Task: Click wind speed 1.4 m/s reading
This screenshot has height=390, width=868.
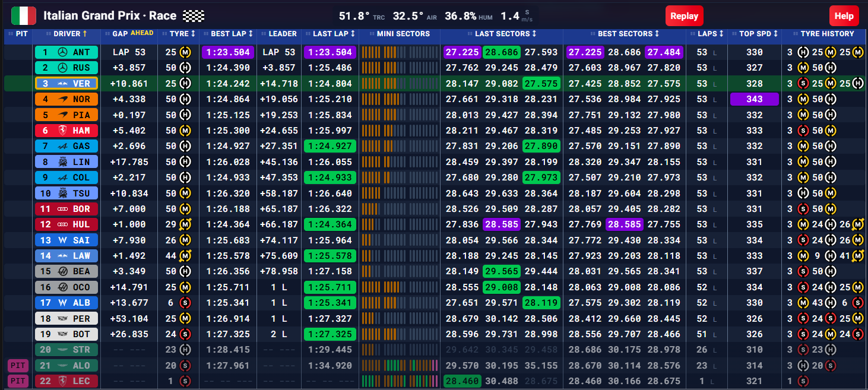Action: click(x=516, y=16)
